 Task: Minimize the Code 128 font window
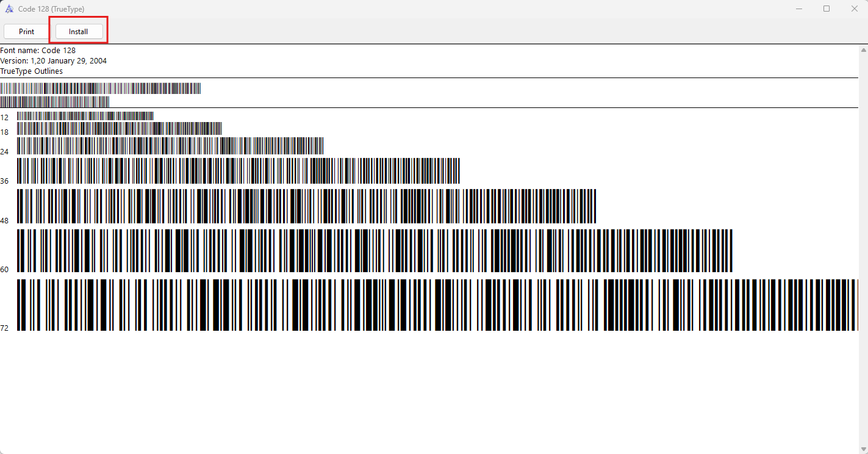click(798, 9)
